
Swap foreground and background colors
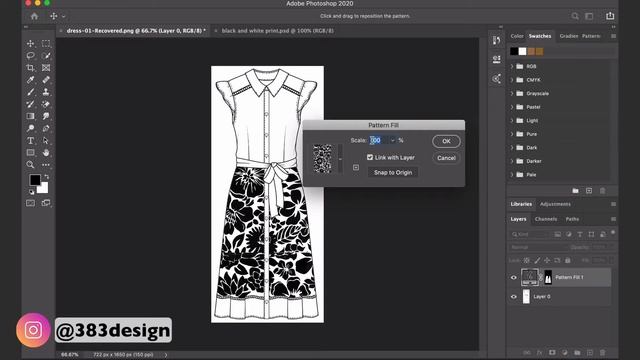point(47,177)
